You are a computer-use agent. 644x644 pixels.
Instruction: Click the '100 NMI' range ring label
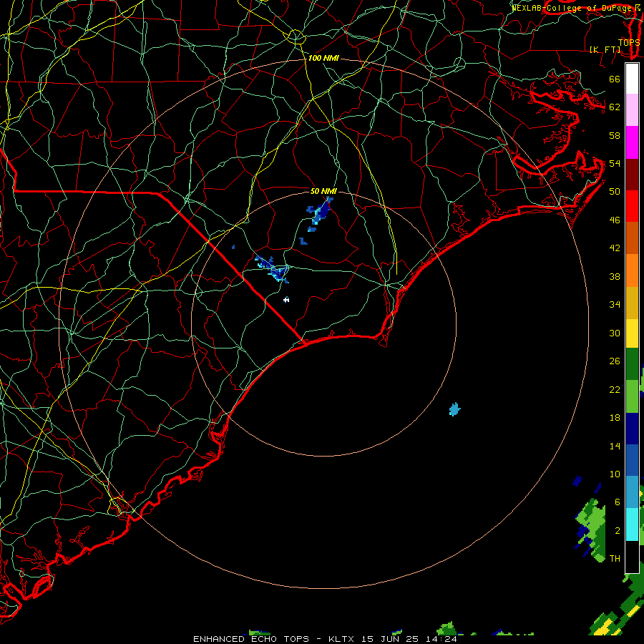click(323, 59)
